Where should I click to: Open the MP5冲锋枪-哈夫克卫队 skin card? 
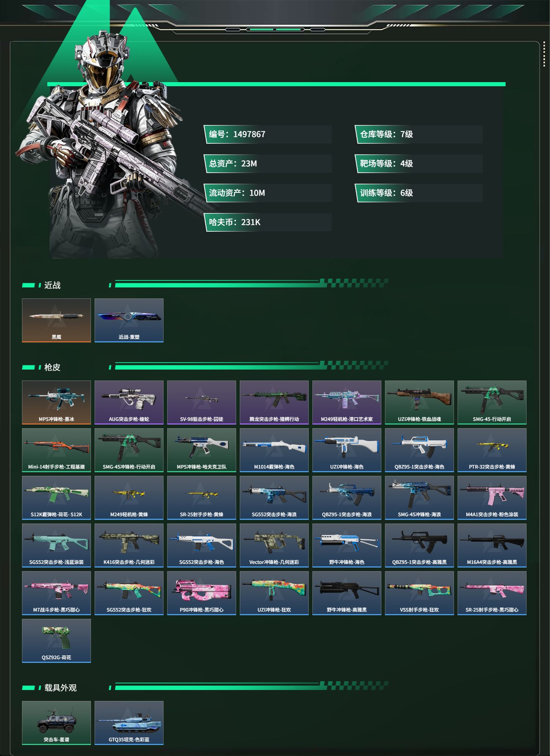tap(202, 450)
